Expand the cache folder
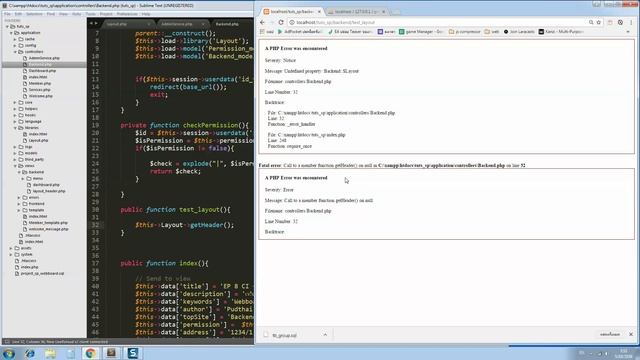 (15, 39)
